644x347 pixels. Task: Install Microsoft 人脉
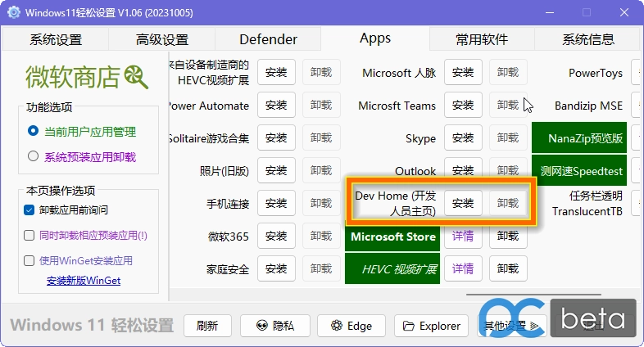pyautogui.click(x=463, y=72)
